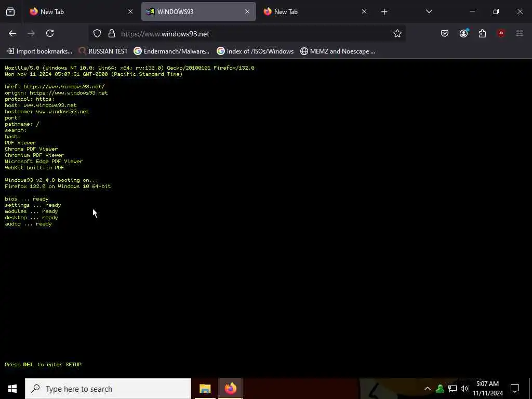
Task: Open the Firefox account menu
Action: pos(464,33)
